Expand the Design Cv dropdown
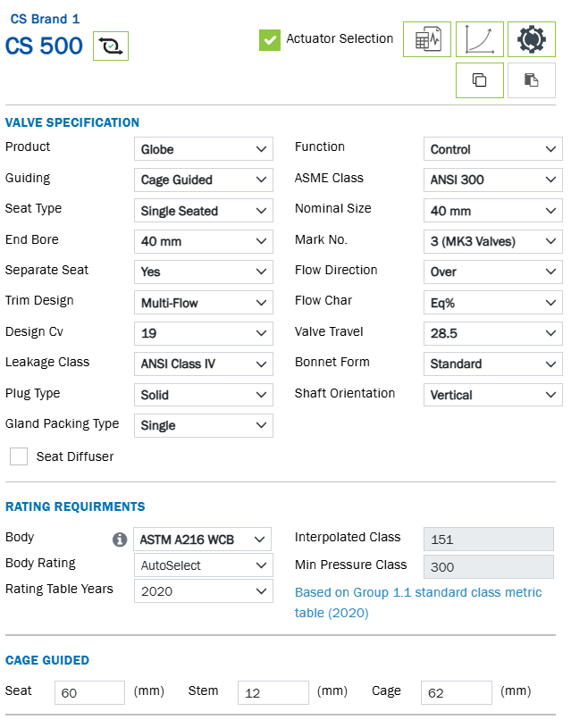Screen dimensions: 571x728 pyautogui.click(x=204, y=333)
